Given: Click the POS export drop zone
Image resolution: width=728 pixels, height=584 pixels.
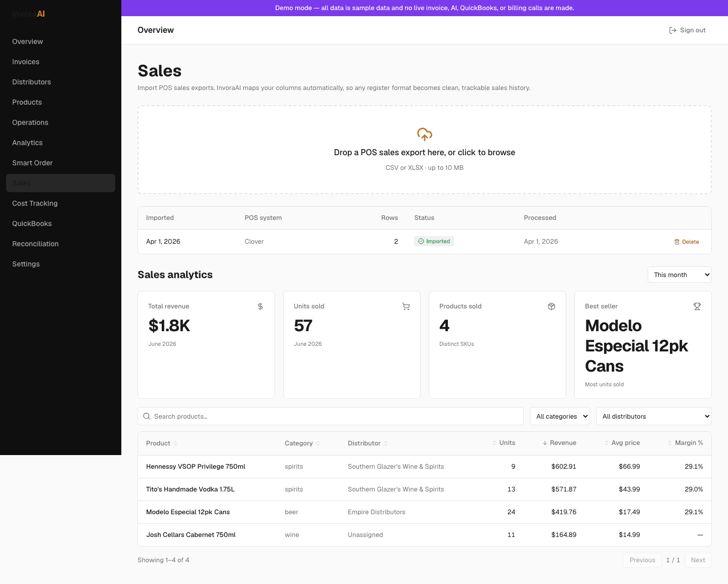Looking at the screenshot, I should (425, 150).
